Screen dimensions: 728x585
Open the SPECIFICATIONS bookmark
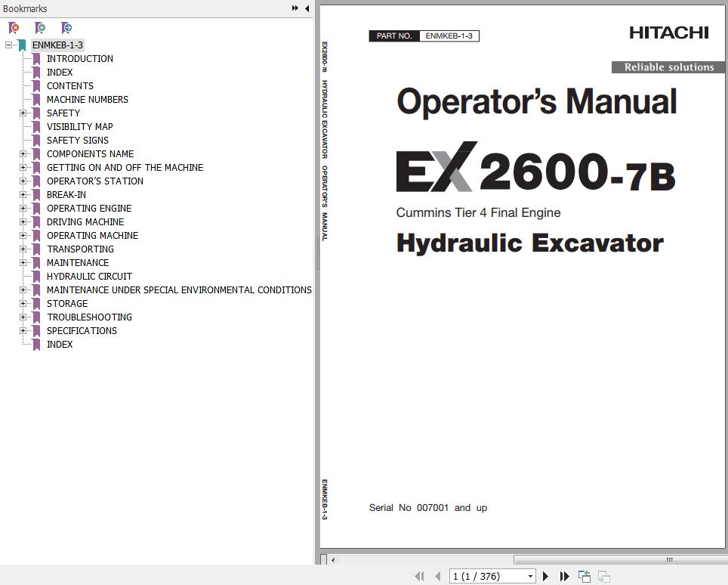(82, 330)
